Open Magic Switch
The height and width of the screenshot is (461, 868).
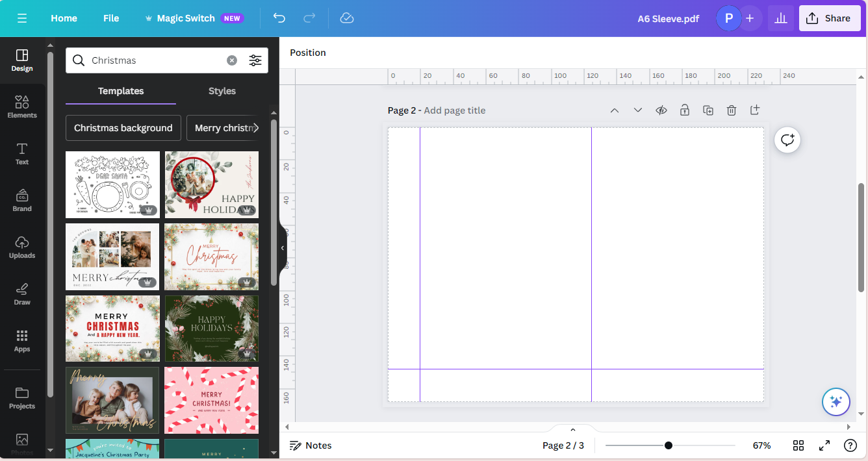coord(194,18)
